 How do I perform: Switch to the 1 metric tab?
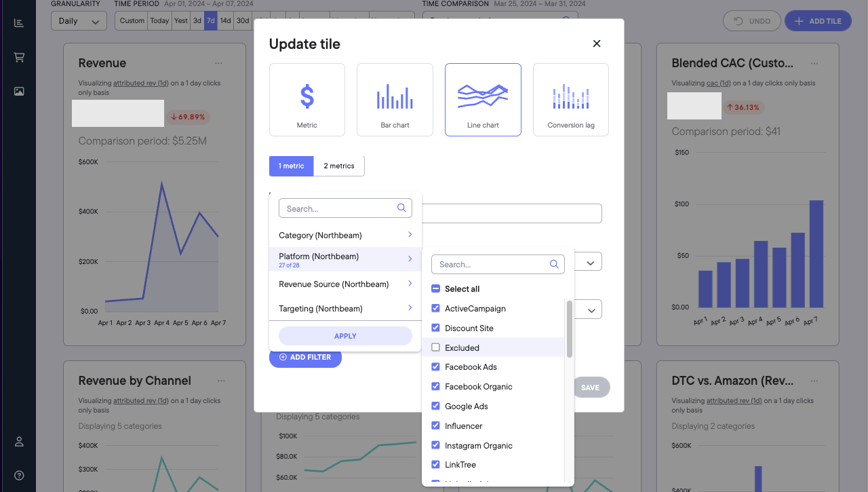click(x=291, y=166)
